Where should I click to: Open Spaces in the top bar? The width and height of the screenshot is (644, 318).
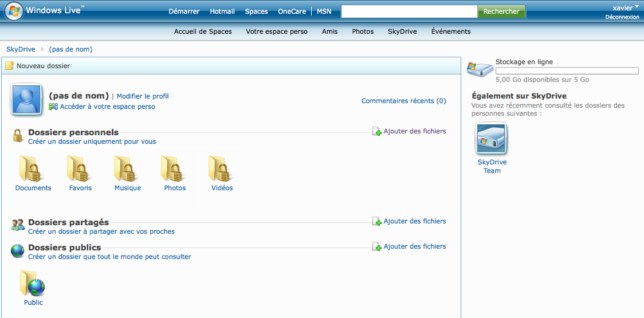(256, 11)
